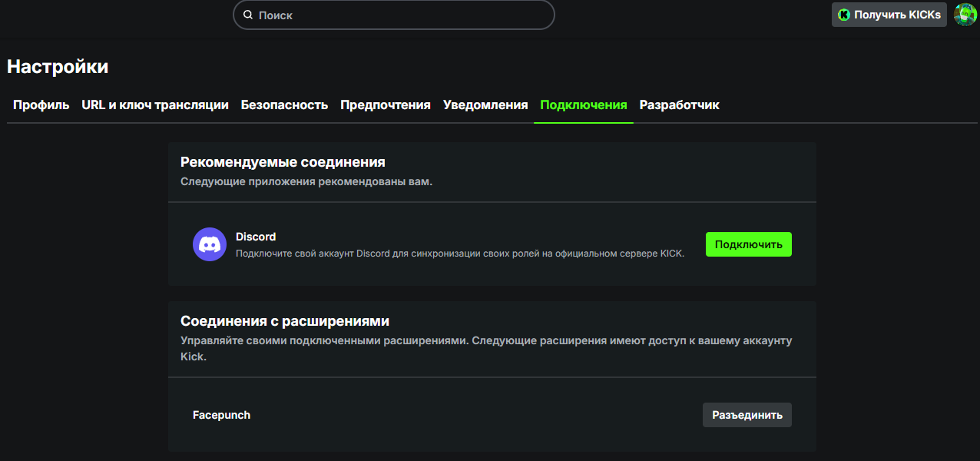Switch to URL и ключ трансляции tab
980x461 pixels.
[x=155, y=105]
